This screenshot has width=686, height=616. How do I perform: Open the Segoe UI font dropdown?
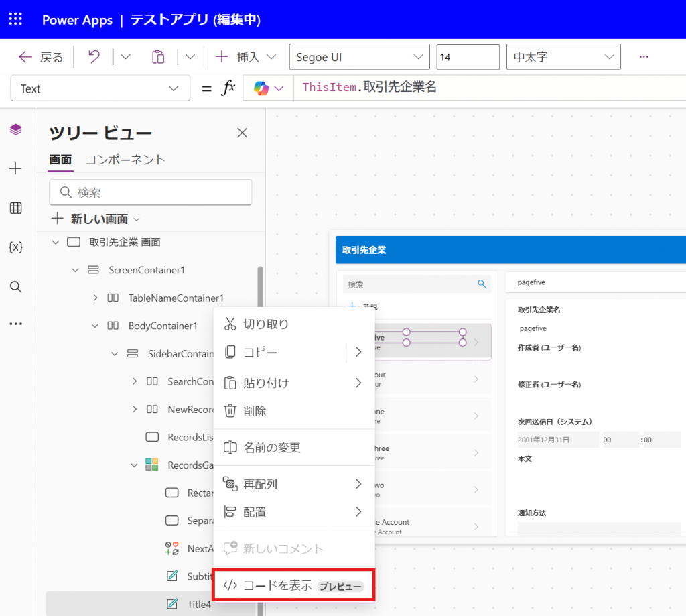(x=359, y=57)
